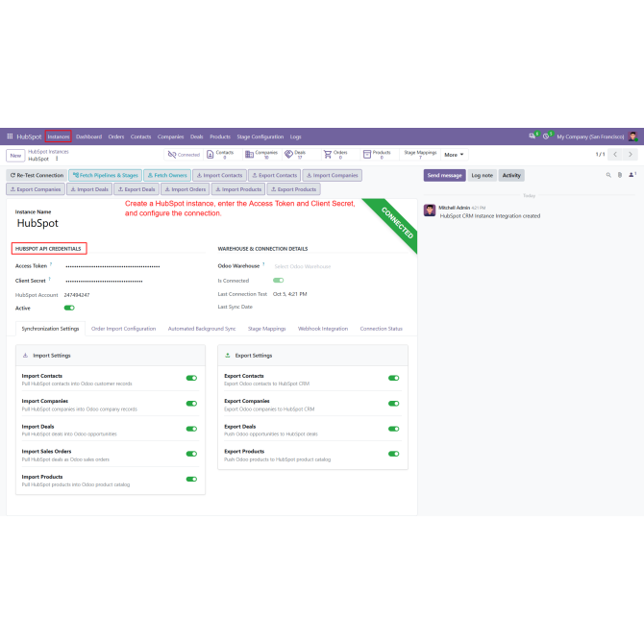Click Export Products action button
The image size is (644, 644).
point(294,189)
